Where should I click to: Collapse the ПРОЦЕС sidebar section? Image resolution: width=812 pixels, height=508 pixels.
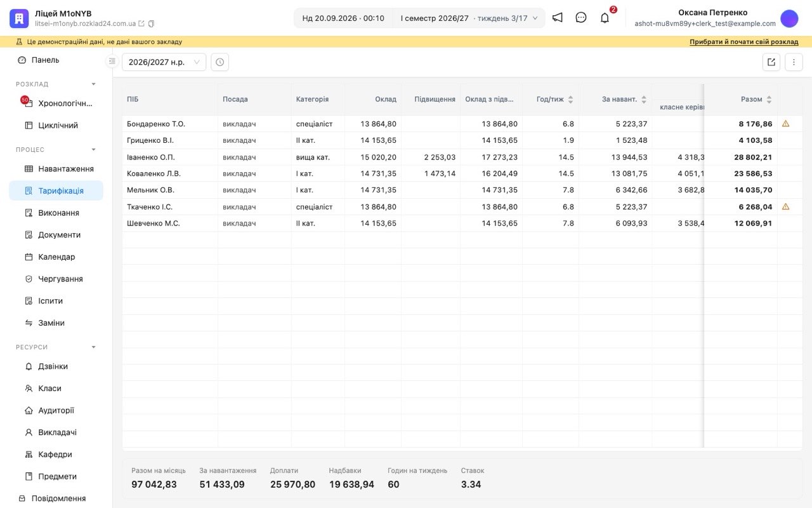pos(94,150)
